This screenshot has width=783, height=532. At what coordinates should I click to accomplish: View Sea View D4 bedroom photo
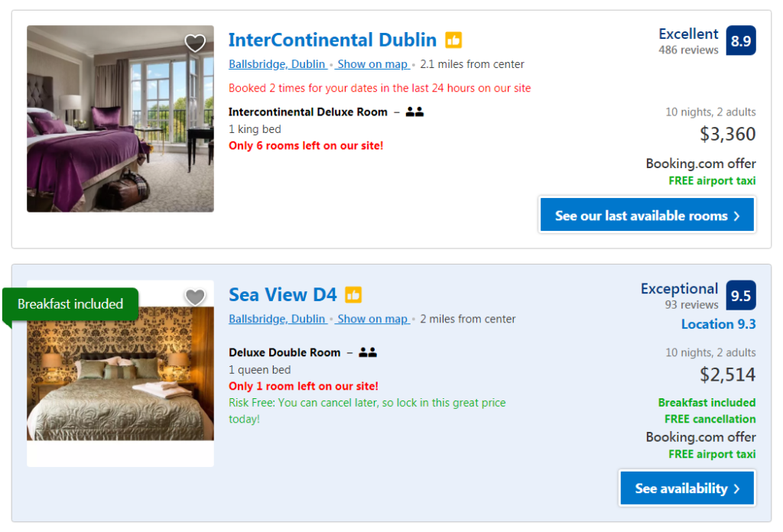120,382
